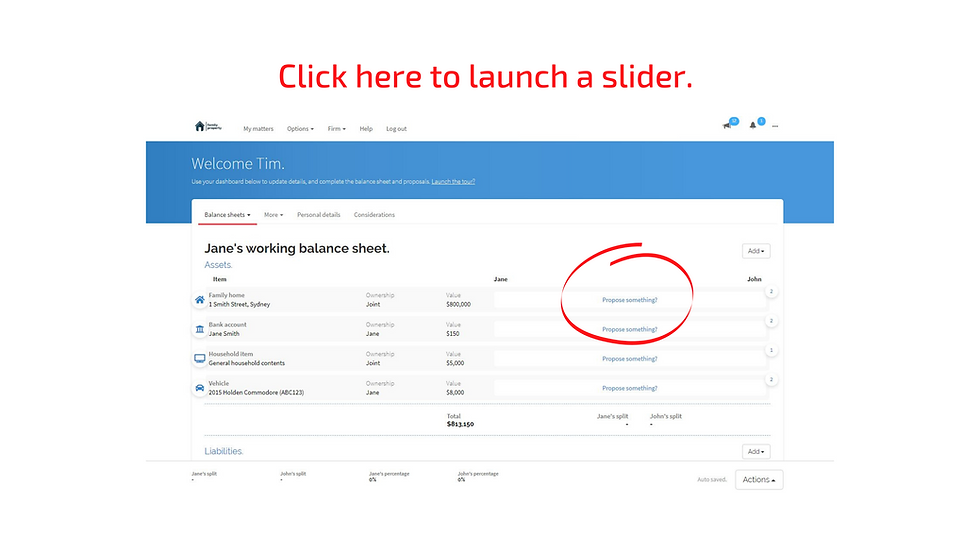
Task: Click the Log out menu item
Action: (x=396, y=129)
